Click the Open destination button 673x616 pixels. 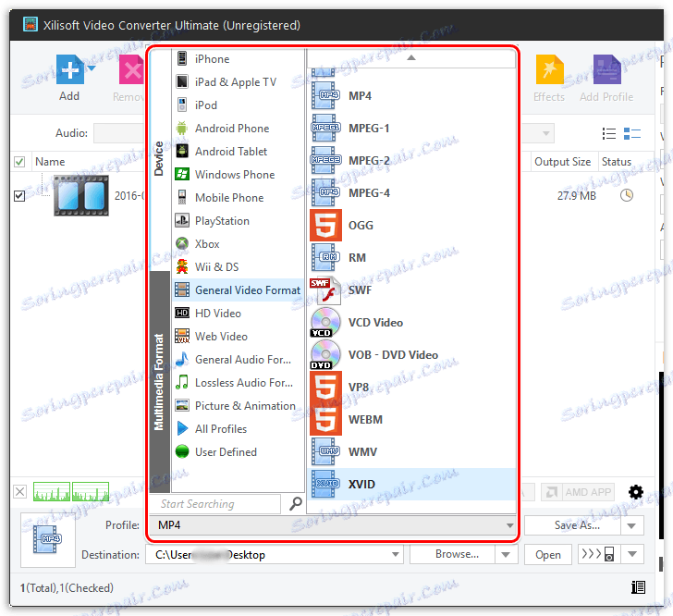(x=547, y=555)
